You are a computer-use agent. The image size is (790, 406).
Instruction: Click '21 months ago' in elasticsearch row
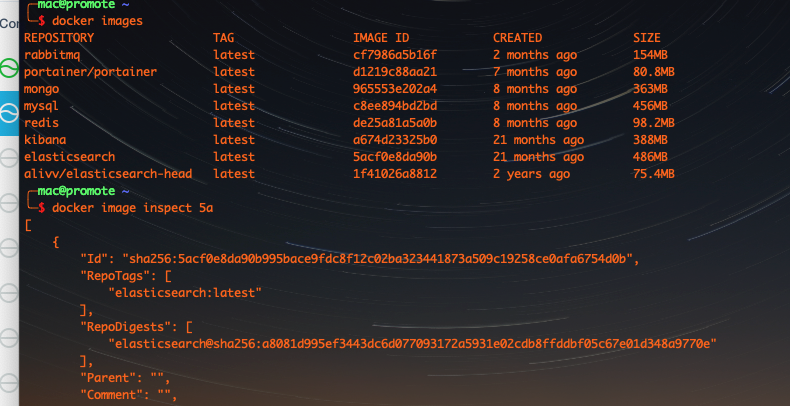538,157
